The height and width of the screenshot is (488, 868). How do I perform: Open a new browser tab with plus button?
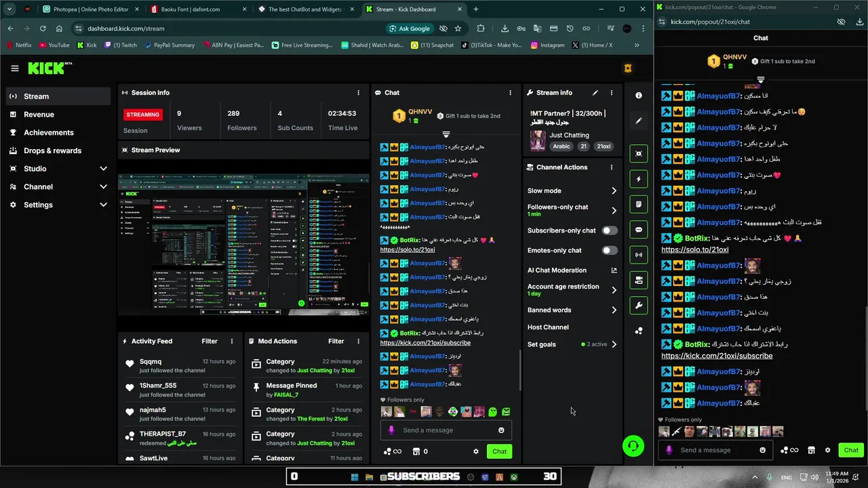coord(476,9)
